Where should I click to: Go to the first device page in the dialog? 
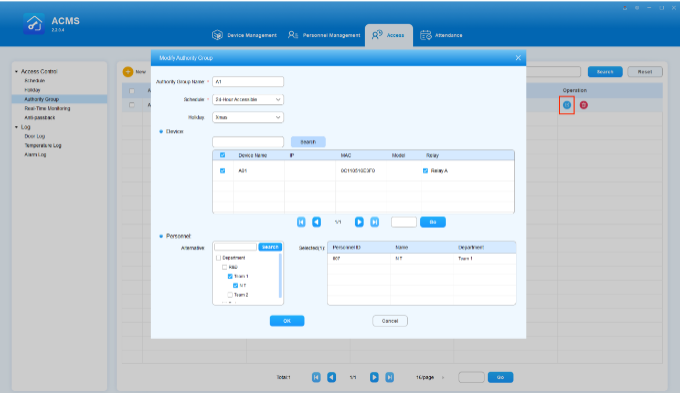tap(301, 222)
